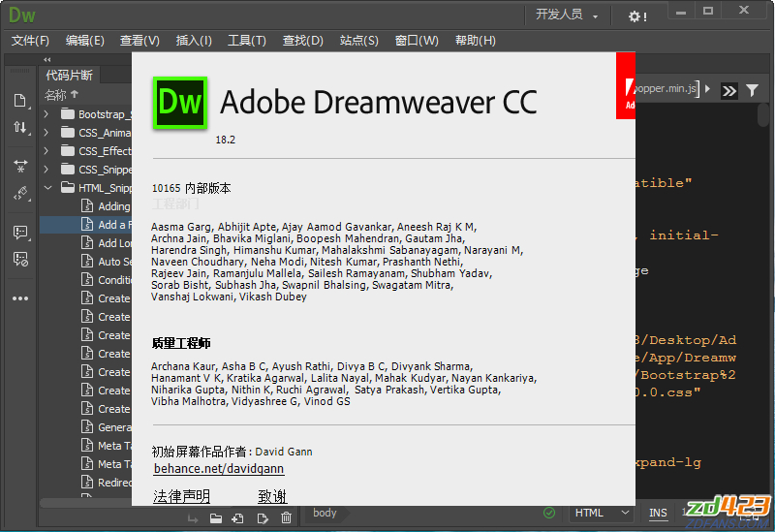Open the 文件(F) menu
Image resolution: width=775 pixels, height=532 pixels.
[x=30, y=41]
